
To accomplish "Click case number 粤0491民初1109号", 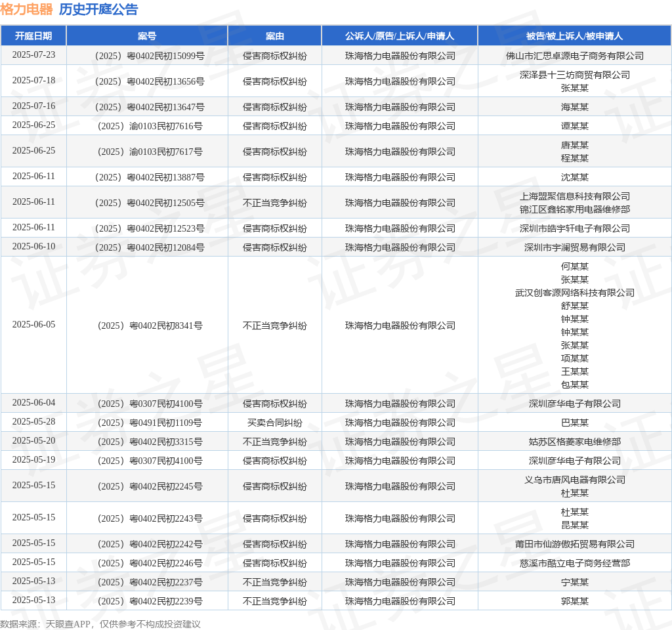I will pos(150,423).
